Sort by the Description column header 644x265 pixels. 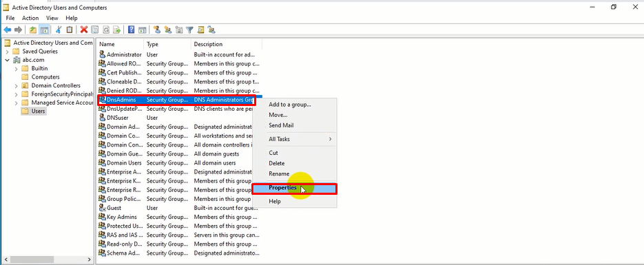point(227,44)
